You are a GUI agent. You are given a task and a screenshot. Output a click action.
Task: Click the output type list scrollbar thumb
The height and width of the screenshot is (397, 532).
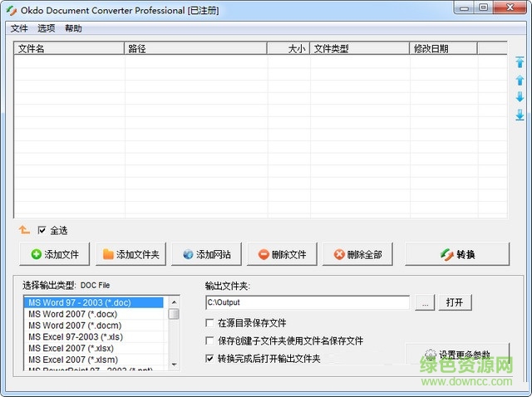tap(174, 314)
